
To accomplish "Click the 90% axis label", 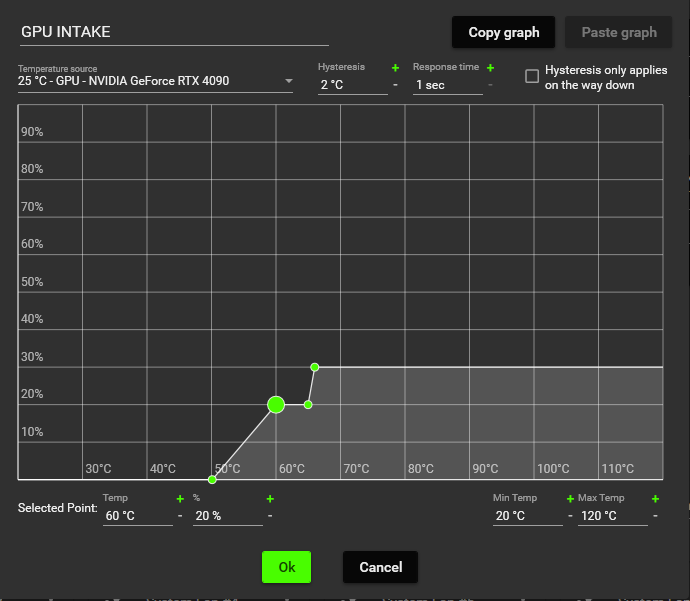I will (x=32, y=132).
